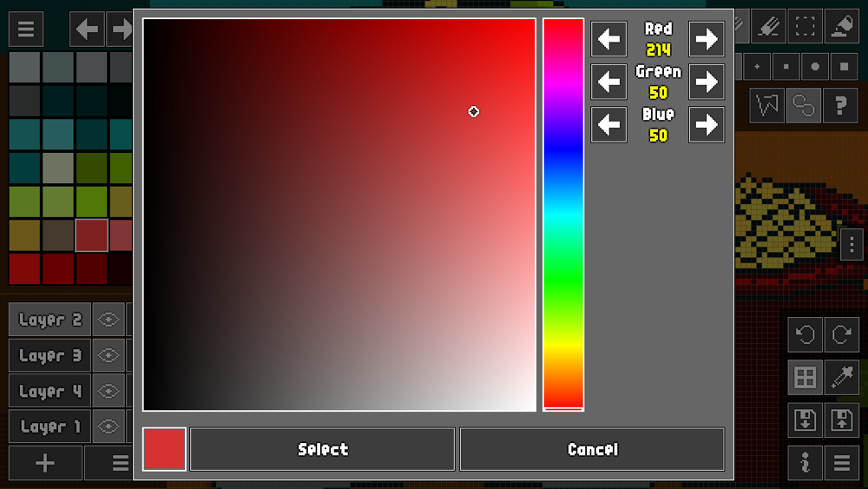Increase the Blue value with right arrow
This screenshot has height=489, width=868.
click(x=707, y=124)
